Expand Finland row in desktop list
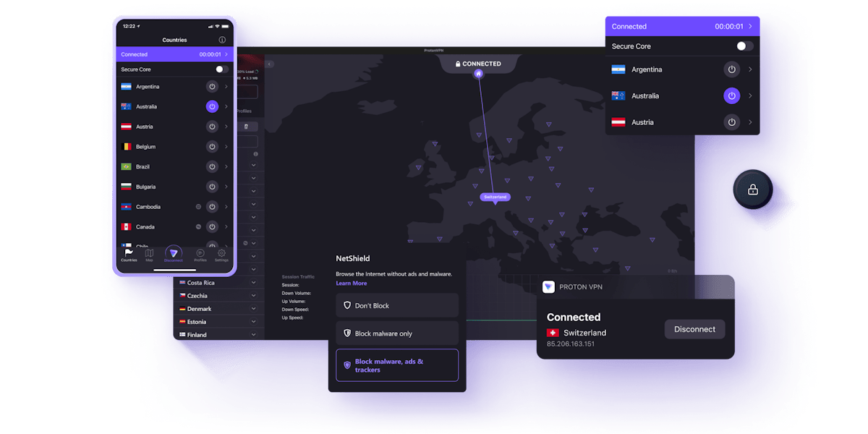 pos(253,335)
